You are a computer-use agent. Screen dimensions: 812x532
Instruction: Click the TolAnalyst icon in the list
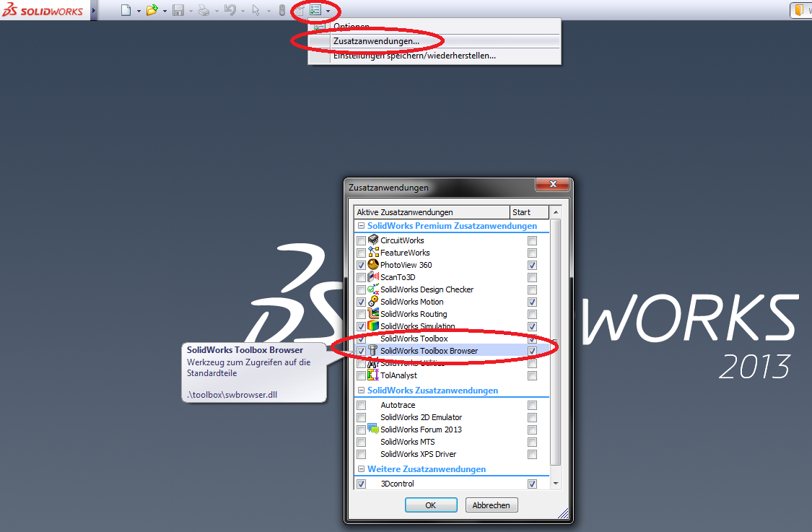coord(373,375)
